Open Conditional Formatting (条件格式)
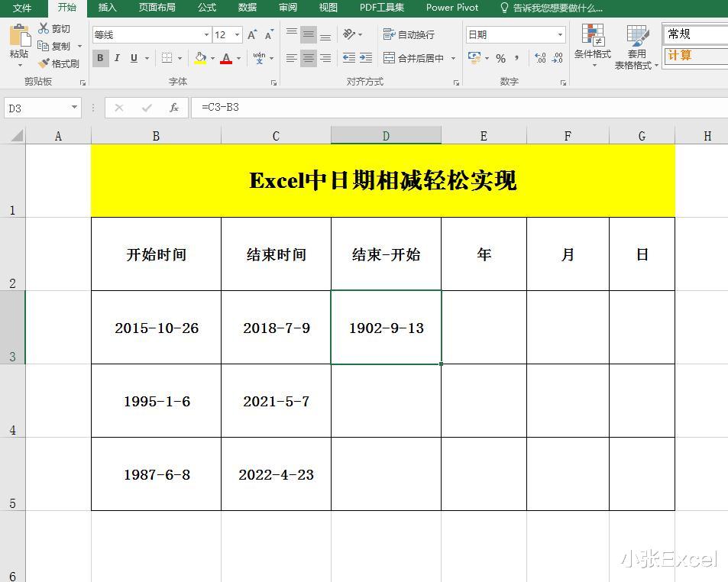 point(592,46)
